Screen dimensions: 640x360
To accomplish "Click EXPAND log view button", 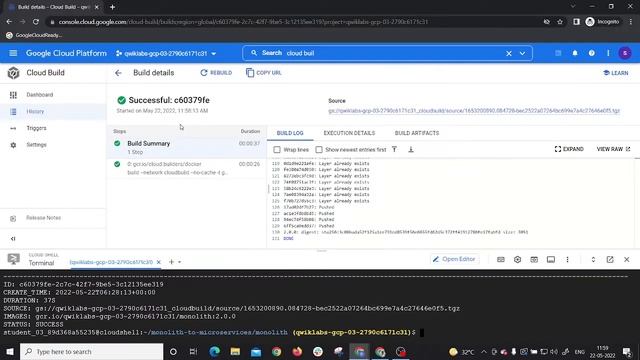I will coord(569,149).
